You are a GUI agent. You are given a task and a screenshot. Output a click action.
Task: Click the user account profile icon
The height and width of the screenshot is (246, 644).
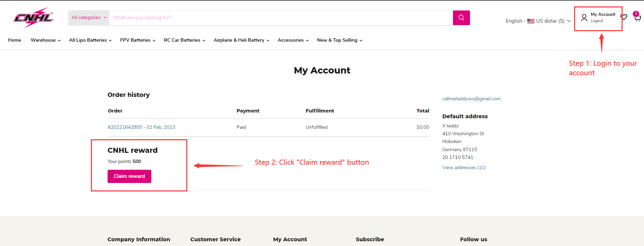click(584, 18)
